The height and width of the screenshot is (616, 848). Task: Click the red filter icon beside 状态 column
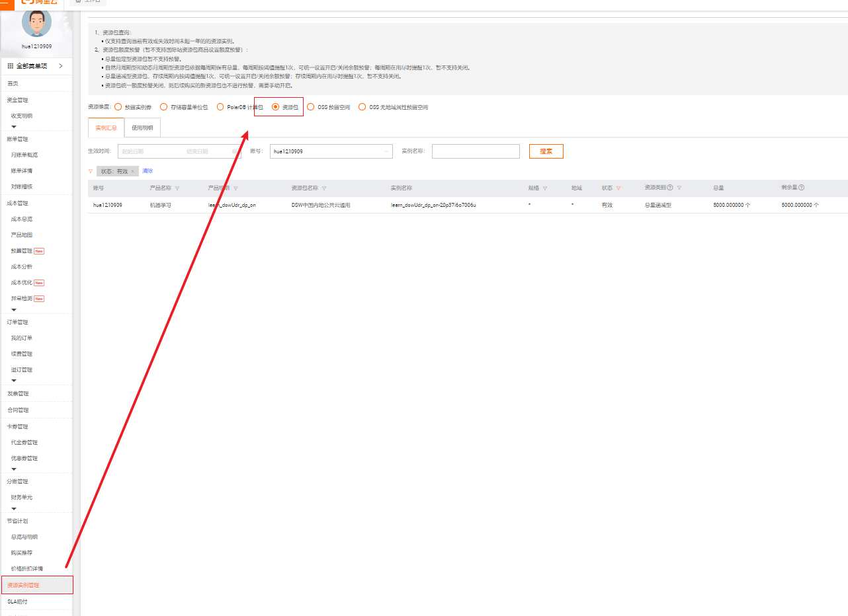[618, 188]
